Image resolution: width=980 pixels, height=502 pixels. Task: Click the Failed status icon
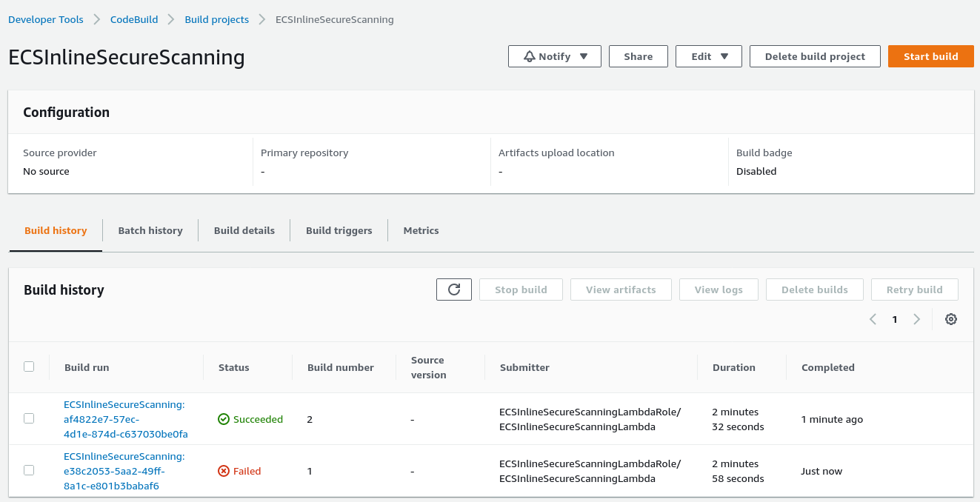[224, 471]
